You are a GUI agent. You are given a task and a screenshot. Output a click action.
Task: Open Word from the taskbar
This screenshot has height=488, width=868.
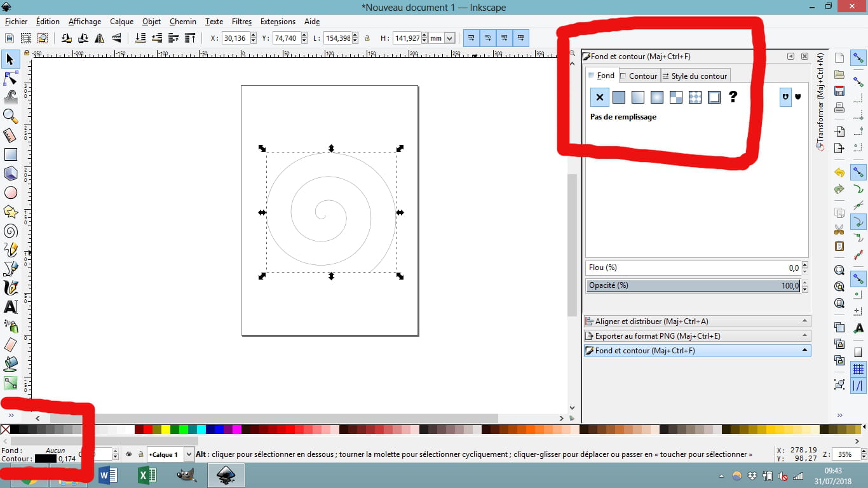(x=108, y=475)
